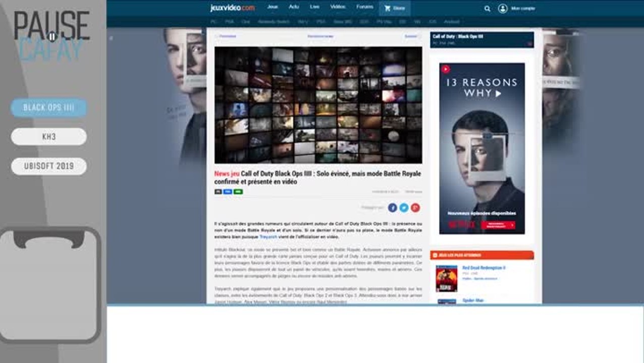Open the jeuxvideo.com home logo
The height and width of the screenshot is (363, 644).
(232, 8)
